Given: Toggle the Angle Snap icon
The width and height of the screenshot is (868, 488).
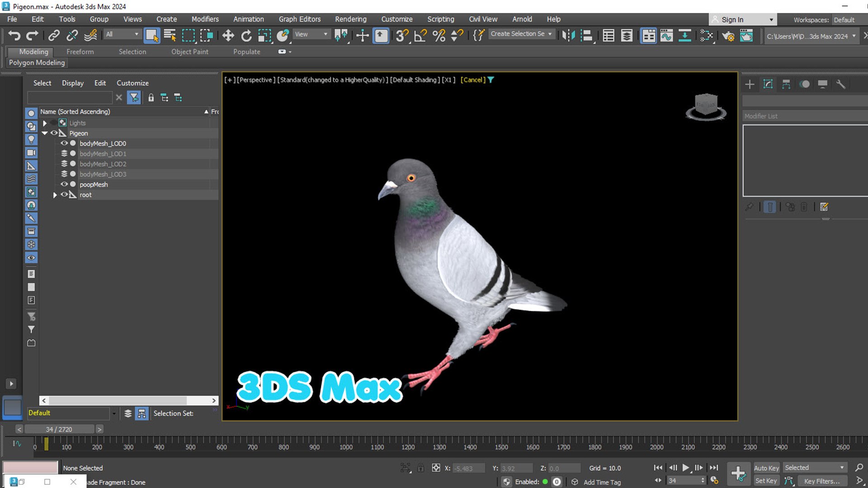Looking at the screenshot, I should [420, 35].
